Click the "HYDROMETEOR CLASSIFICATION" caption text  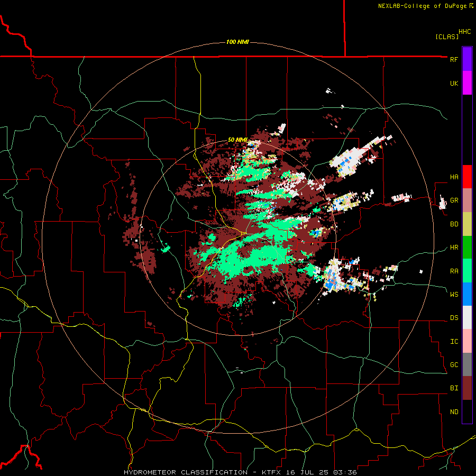186,472
